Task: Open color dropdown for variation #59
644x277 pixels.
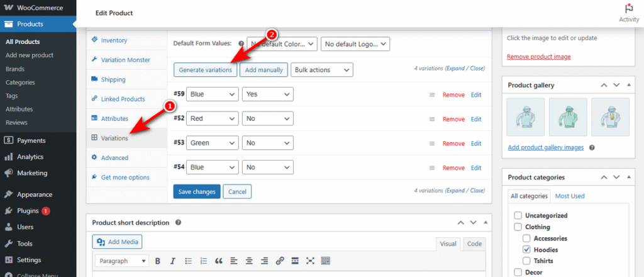Action: [x=213, y=94]
